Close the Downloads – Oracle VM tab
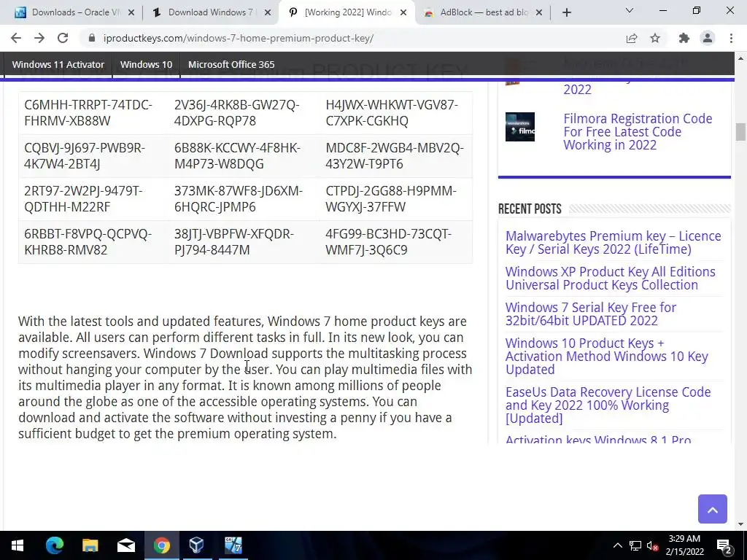 (131, 12)
